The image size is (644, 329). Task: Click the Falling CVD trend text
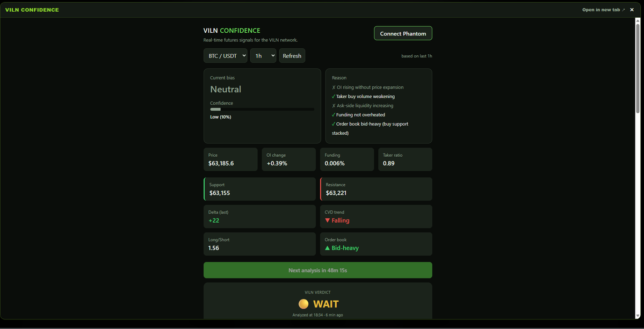[341, 220]
